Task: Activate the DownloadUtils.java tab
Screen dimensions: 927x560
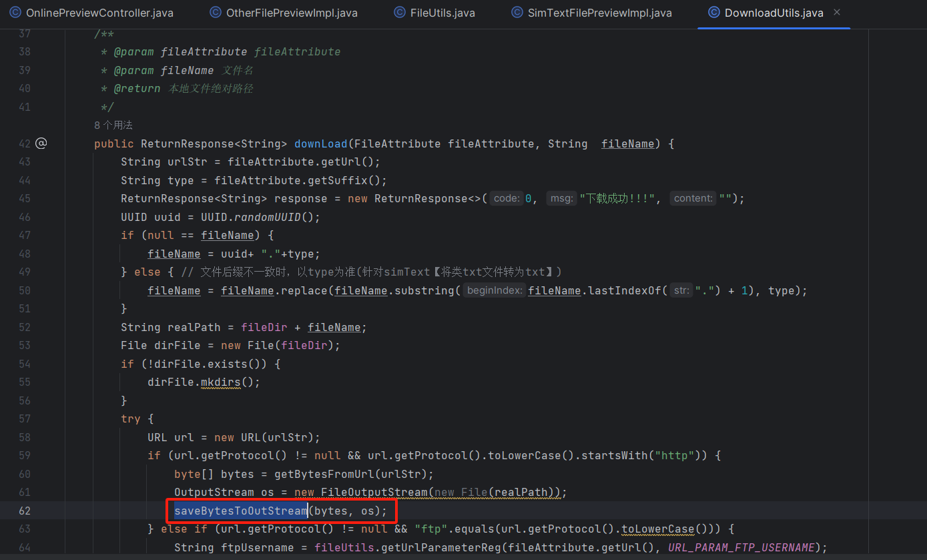Action: (774, 13)
